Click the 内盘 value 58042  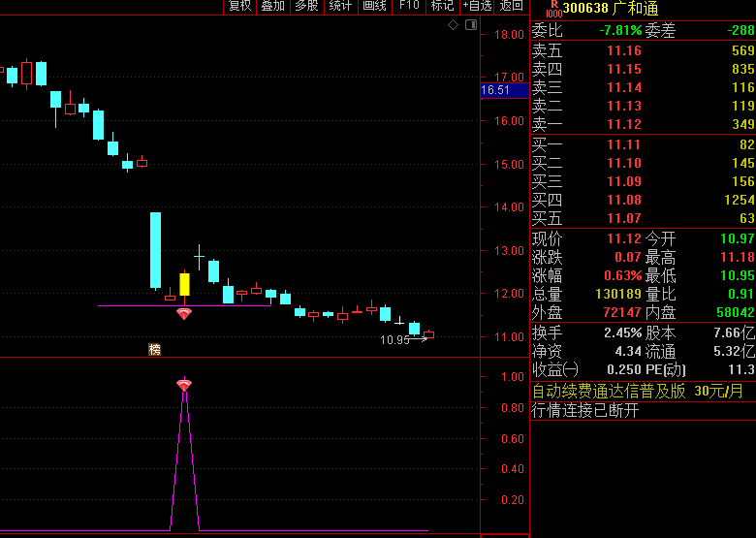click(x=736, y=312)
